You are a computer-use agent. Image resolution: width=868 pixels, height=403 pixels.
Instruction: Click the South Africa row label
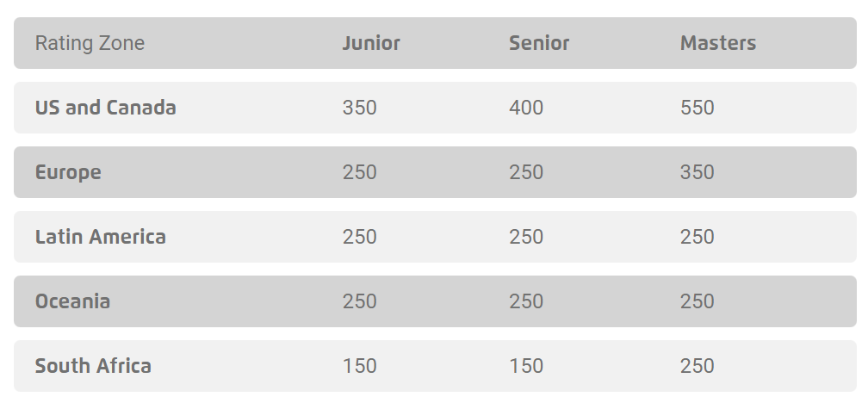[x=93, y=366]
